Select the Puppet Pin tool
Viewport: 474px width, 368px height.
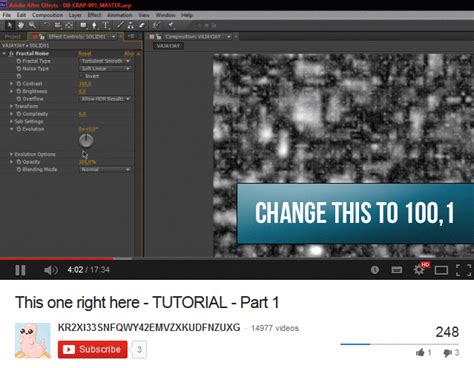[171, 25]
